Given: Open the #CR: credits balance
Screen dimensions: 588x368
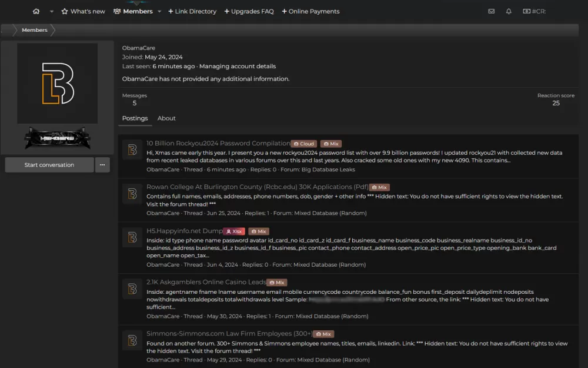Looking at the screenshot, I should click(534, 11).
